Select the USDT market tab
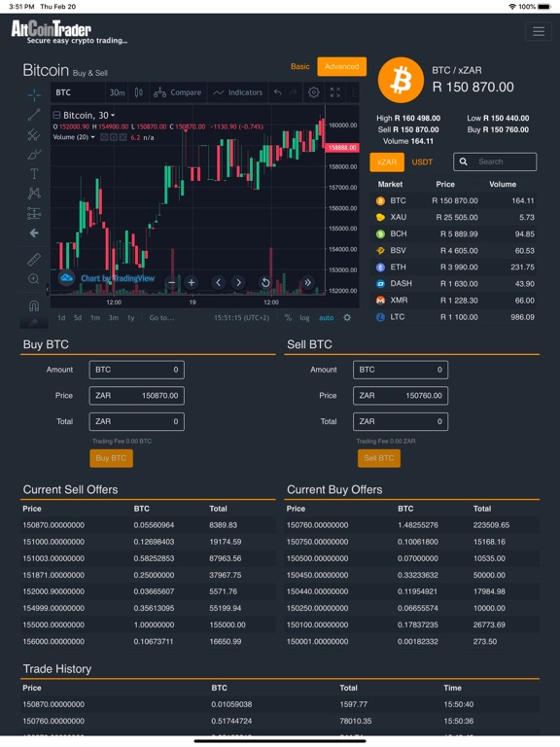The height and width of the screenshot is (747, 560). [x=422, y=162]
